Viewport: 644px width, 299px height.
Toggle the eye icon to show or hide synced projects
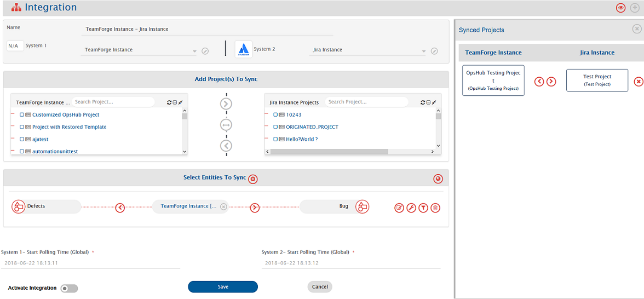tap(620, 8)
